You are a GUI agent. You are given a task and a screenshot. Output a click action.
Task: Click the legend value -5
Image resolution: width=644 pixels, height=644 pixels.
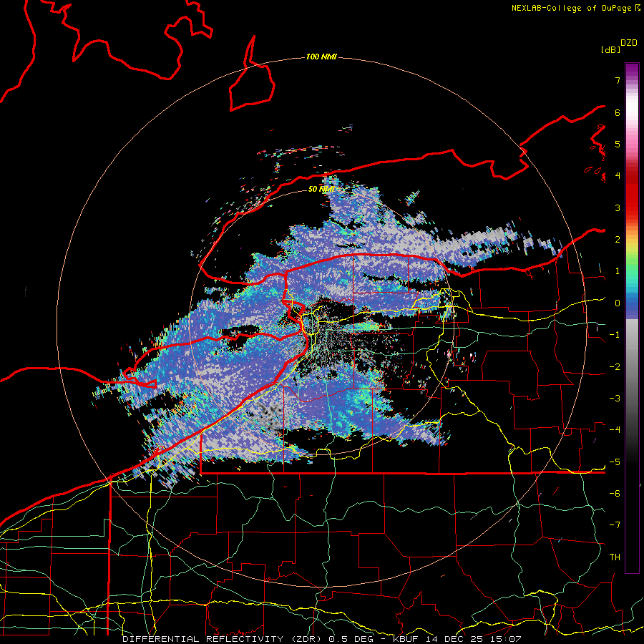click(x=615, y=462)
